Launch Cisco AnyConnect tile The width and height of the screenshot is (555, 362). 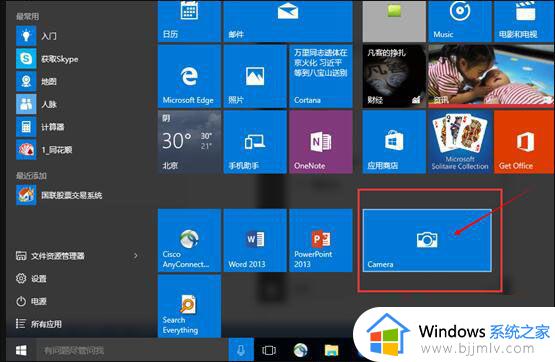189,240
